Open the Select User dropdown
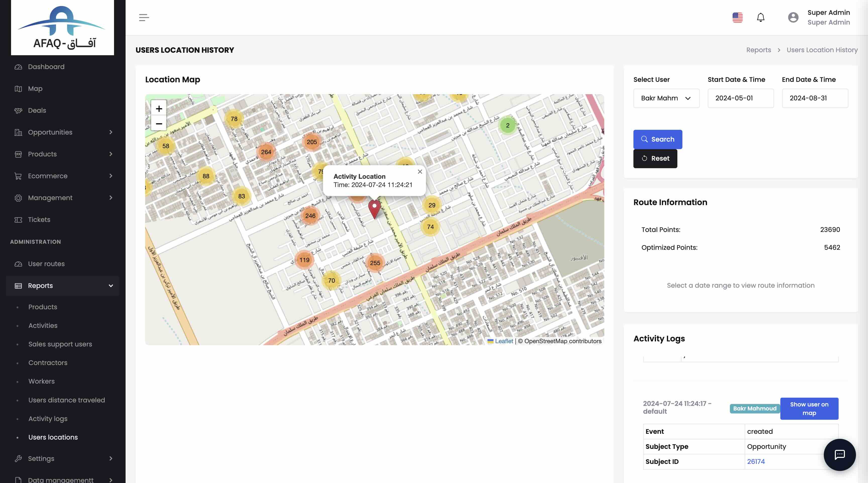 pyautogui.click(x=666, y=98)
